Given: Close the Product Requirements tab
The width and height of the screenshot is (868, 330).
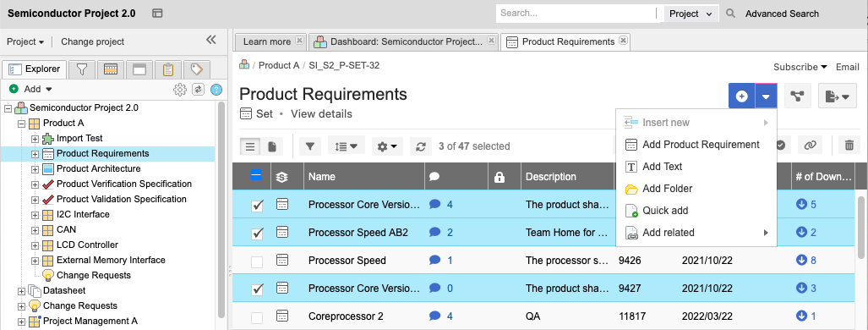Looking at the screenshot, I should 623,41.
